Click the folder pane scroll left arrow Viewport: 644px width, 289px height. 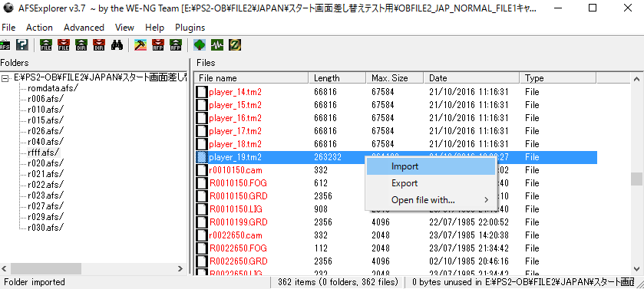point(5,269)
